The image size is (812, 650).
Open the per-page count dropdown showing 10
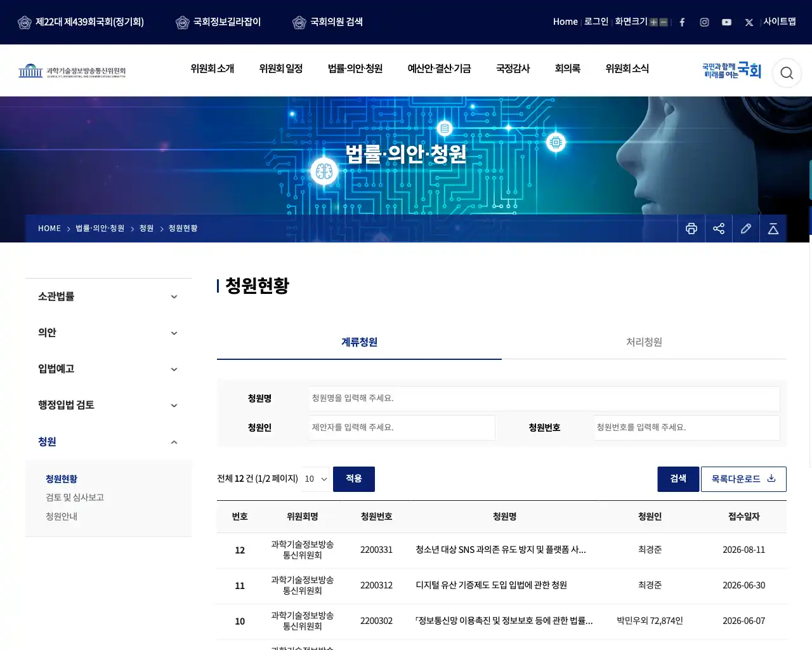click(x=316, y=479)
